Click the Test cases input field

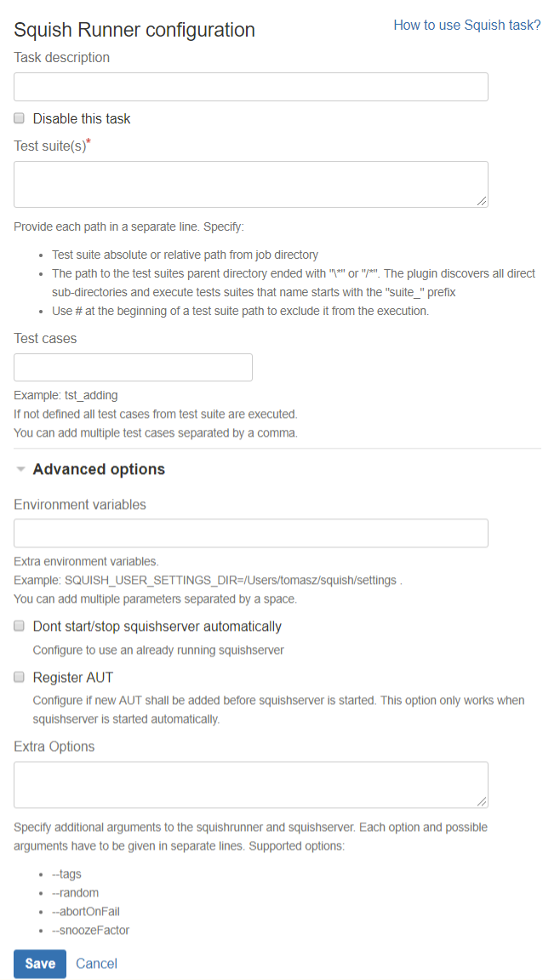coord(134,367)
